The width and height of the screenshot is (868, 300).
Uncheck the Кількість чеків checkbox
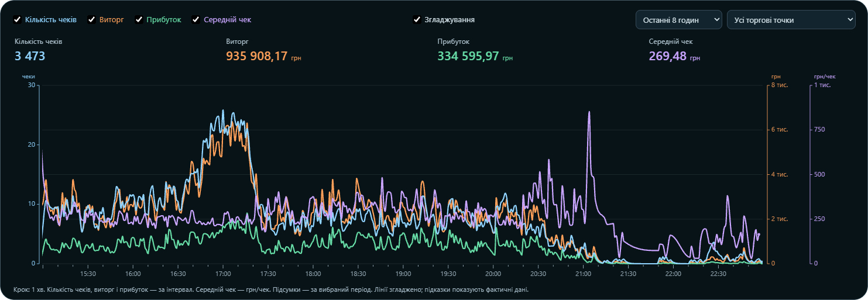18,19
